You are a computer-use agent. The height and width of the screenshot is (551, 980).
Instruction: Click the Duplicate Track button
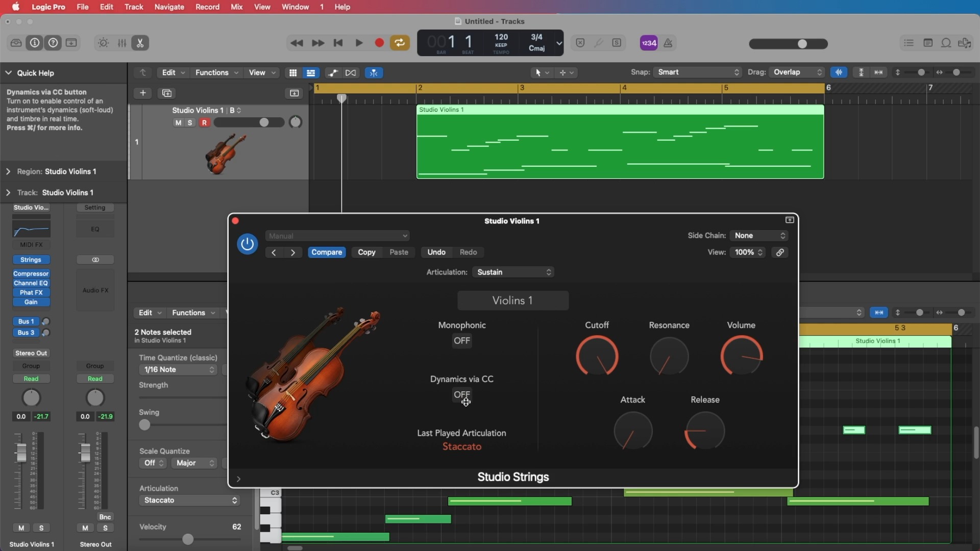[167, 93]
